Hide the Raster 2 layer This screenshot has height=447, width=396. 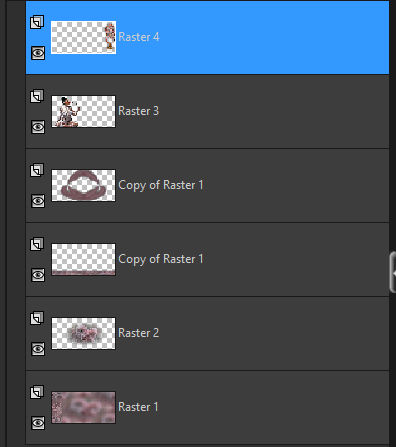click(38, 349)
